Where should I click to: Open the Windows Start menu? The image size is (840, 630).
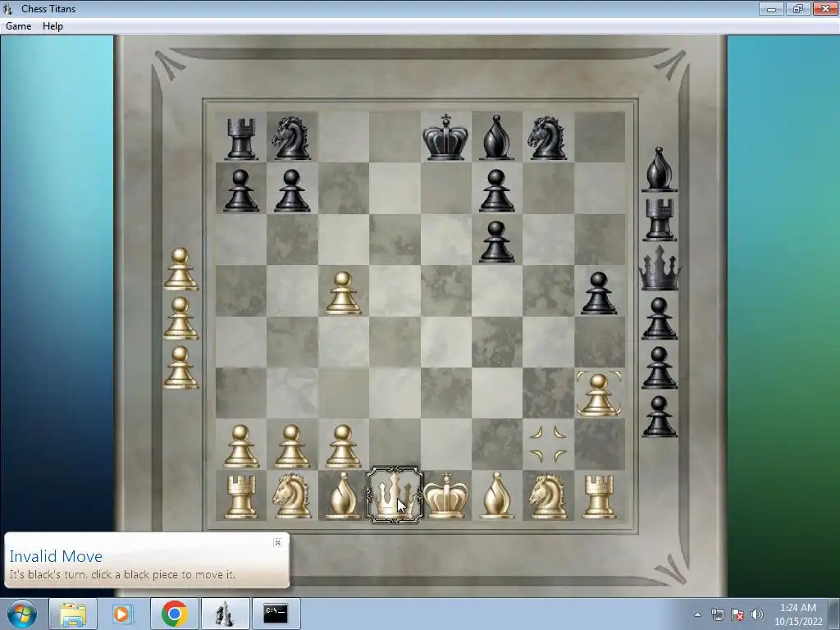(22, 614)
